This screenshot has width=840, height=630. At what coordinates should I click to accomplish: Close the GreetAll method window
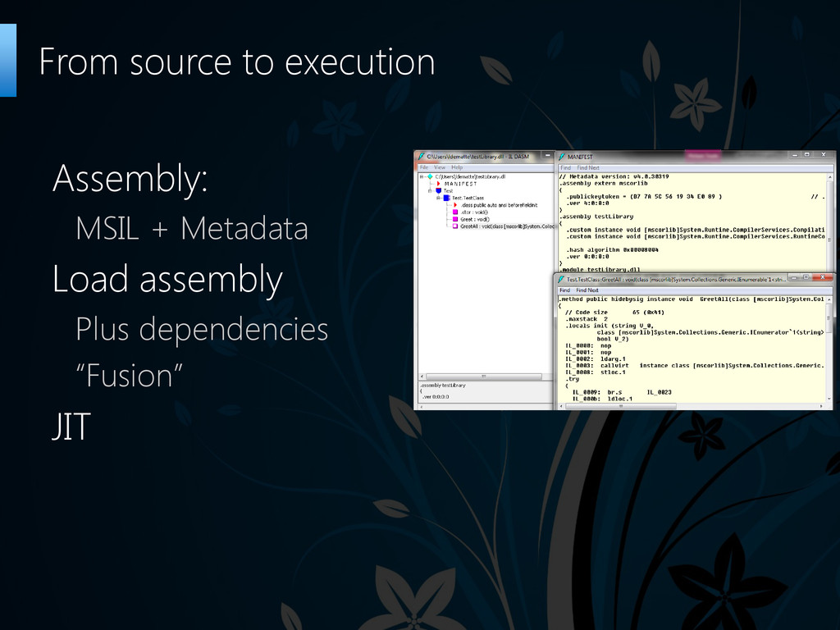[822, 277]
